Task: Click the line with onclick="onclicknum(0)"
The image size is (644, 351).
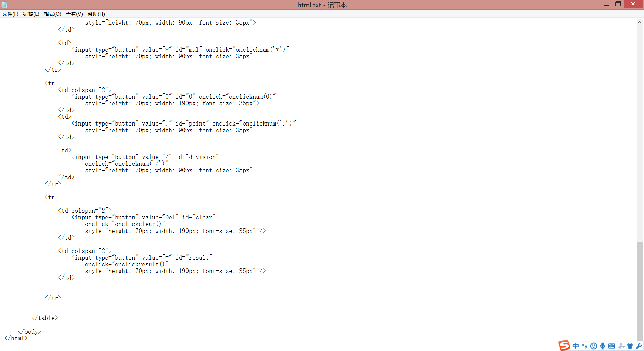Action: click(x=173, y=97)
